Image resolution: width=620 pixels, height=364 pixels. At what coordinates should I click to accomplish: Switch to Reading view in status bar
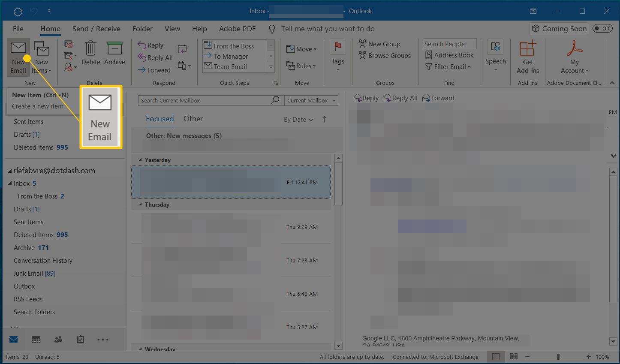pos(514,357)
